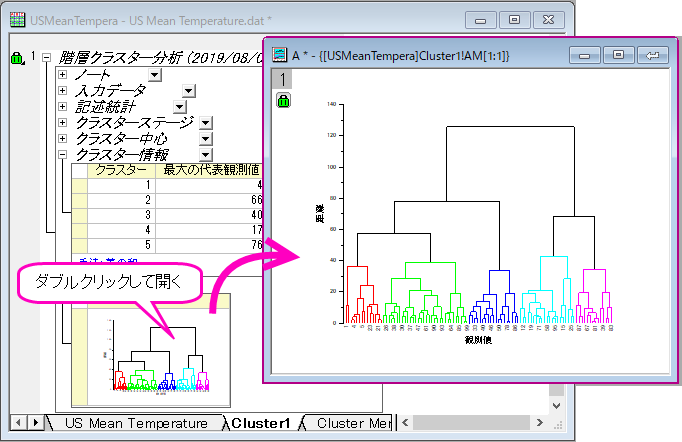
Task: Minimize the graph window A
Action: (585, 56)
